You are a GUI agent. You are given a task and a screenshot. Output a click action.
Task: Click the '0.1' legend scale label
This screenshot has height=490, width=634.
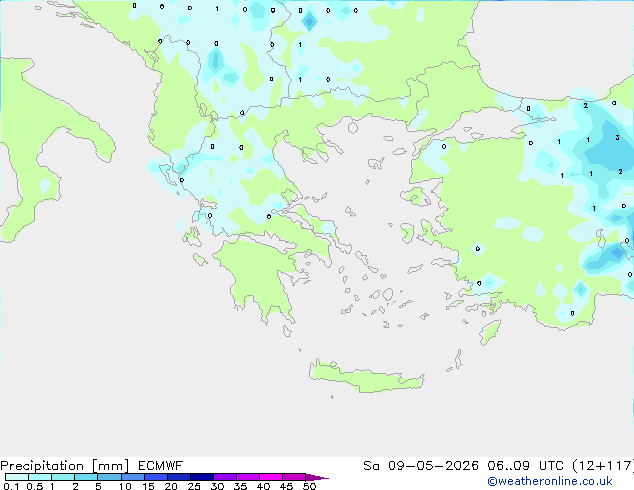click(x=11, y=486)
